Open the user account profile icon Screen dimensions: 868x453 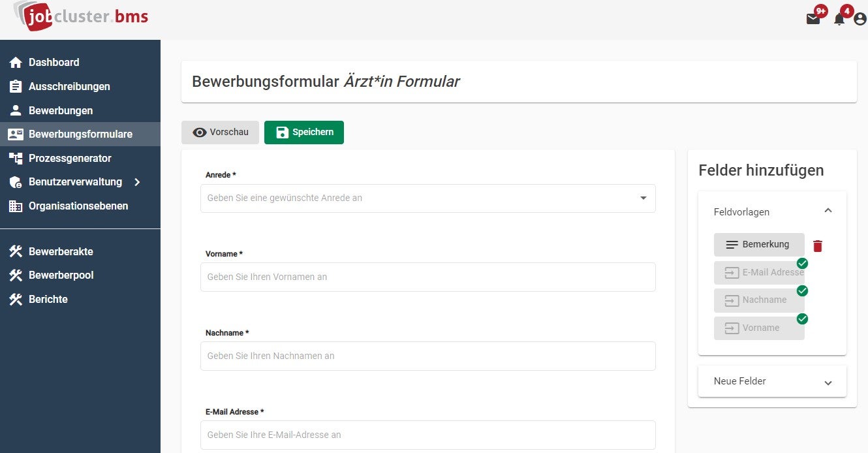tap(860, 19)
